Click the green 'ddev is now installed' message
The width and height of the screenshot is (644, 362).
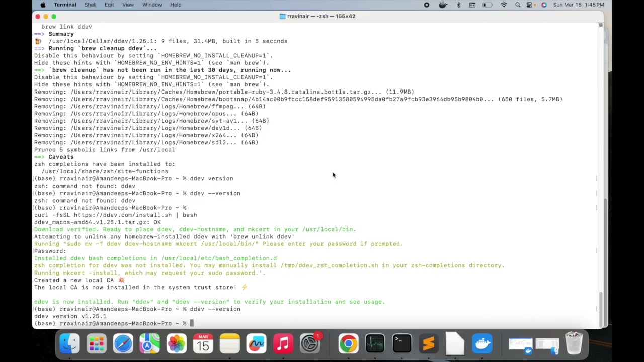(x=209, y=302)
